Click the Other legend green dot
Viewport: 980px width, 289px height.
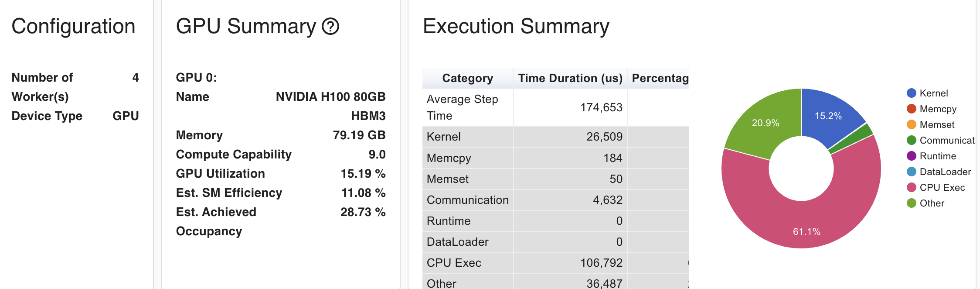pyautogui.click(x=911, y=203)
